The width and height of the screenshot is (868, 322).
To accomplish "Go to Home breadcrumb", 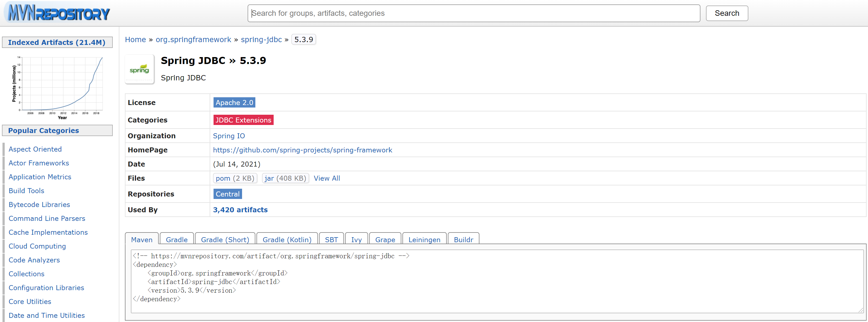I will (x=135, y=39).
